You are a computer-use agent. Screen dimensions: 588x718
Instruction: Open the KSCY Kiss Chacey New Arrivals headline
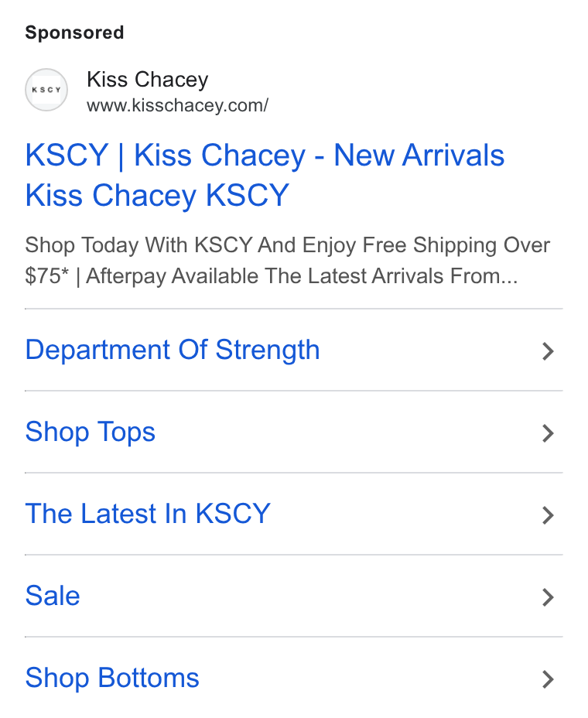click(x=265, y=176)
